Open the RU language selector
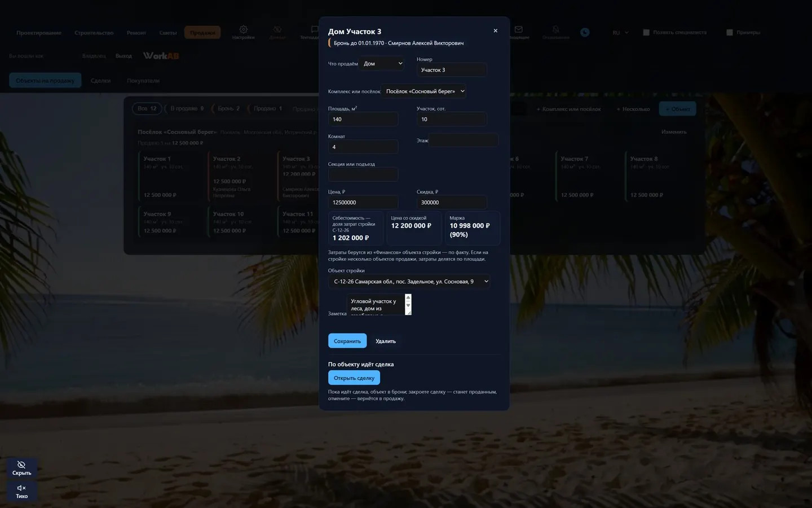The image size is (812, 508). coord(620,33)
